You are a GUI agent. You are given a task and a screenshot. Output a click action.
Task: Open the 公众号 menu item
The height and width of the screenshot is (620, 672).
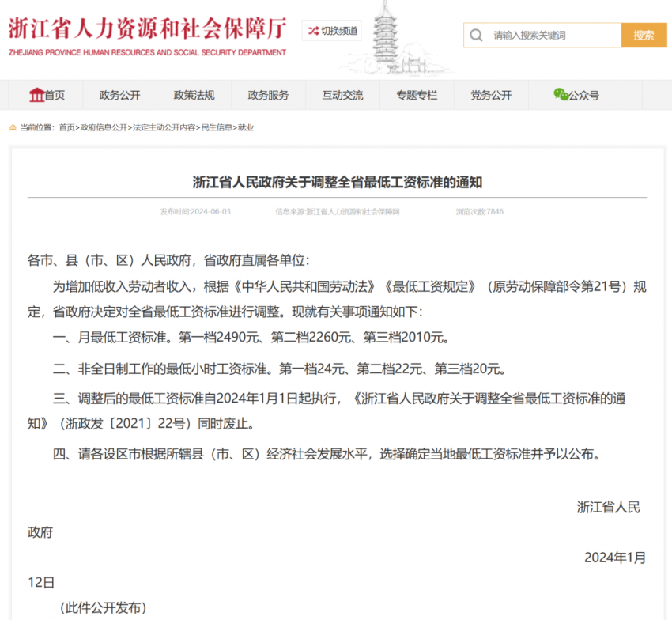pos(576,95)
